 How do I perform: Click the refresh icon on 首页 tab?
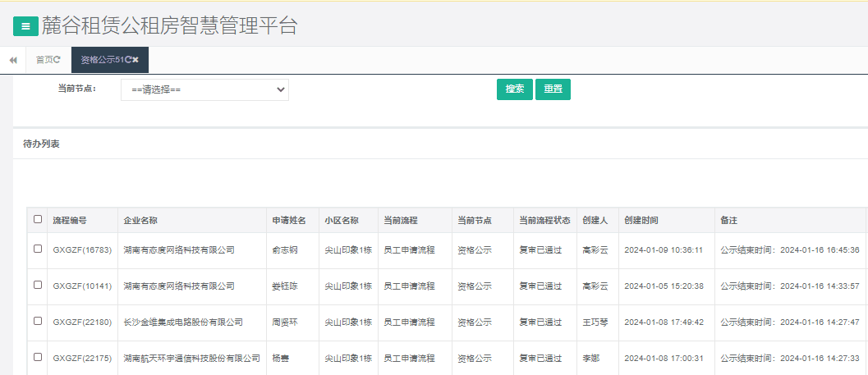pyautogui.click(x=57, y=60)
